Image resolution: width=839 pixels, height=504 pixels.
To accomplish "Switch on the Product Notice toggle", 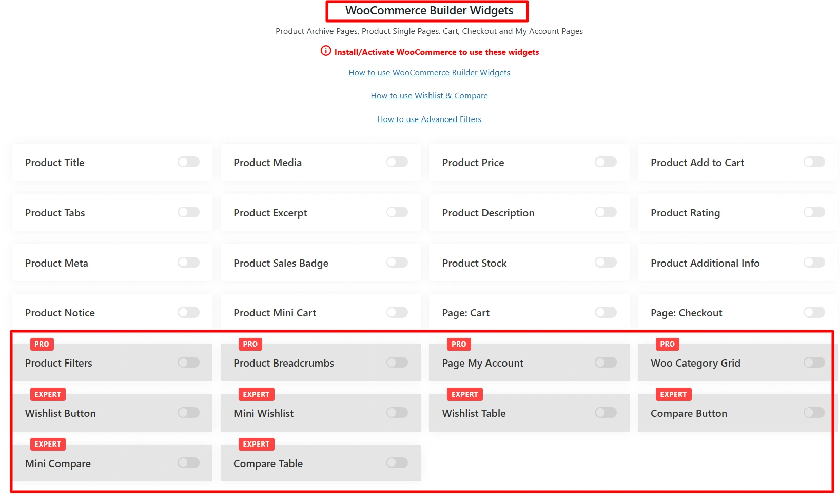I will (x=188, y=312).
